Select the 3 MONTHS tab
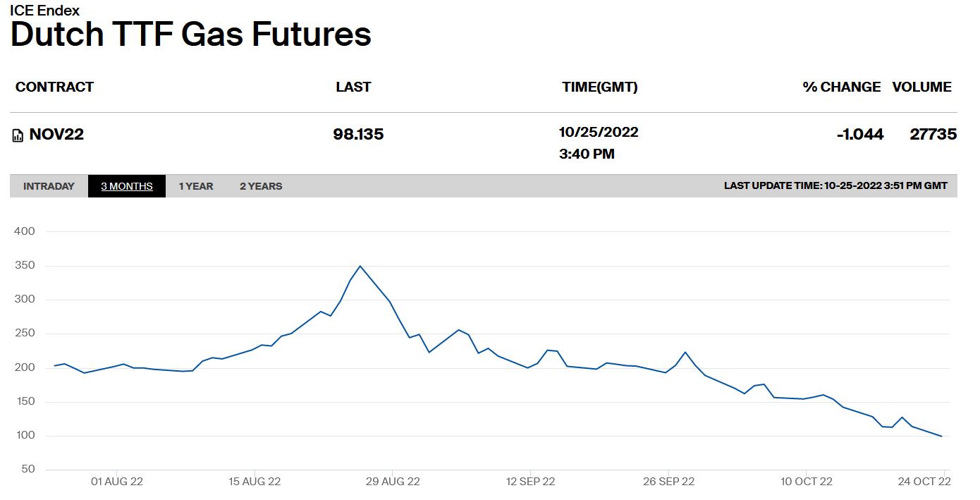Image resolution: width=980 pixels, height=500 pixels. coord(127,186)
